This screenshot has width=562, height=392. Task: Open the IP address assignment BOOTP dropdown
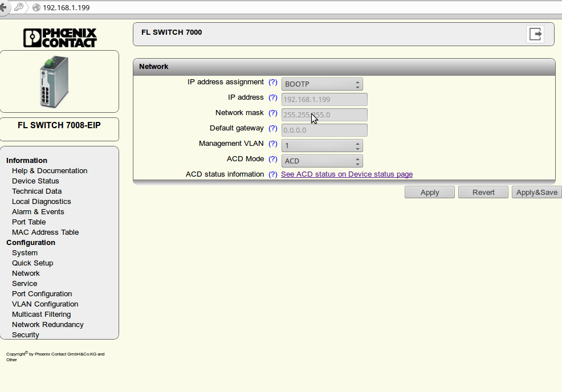coord(322,84)
